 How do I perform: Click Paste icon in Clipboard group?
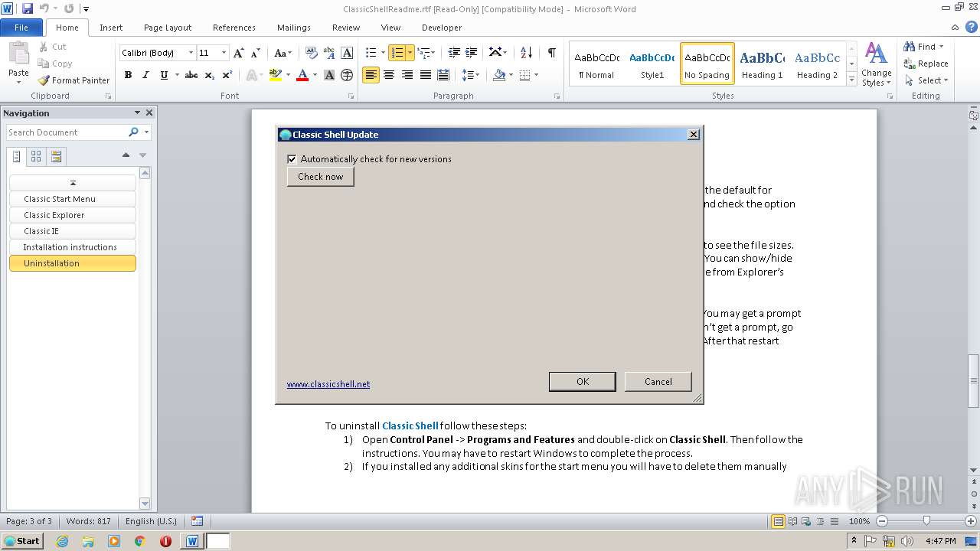coord(18,54)
